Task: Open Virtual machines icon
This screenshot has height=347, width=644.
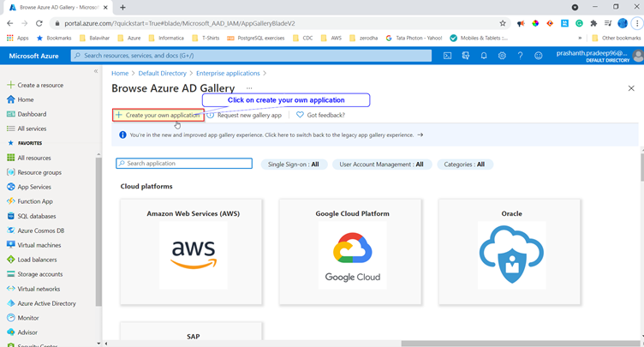Action: pyautogui.click(x=11, y=245)
